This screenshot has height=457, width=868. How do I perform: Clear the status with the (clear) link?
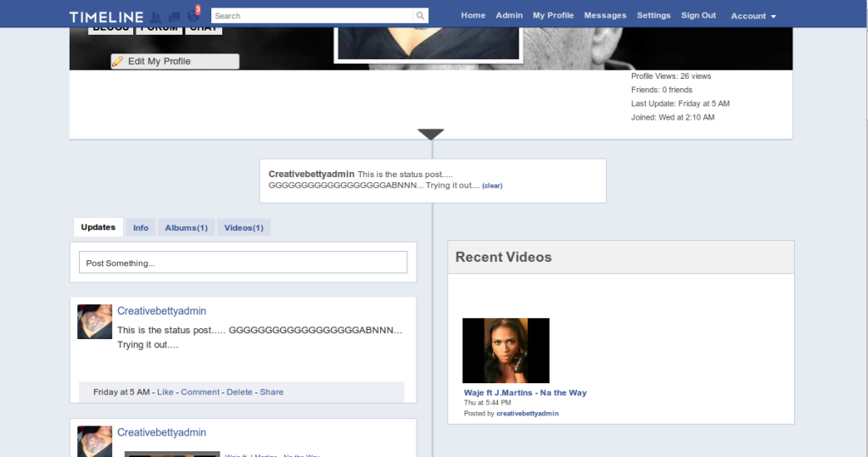[492, 186]
